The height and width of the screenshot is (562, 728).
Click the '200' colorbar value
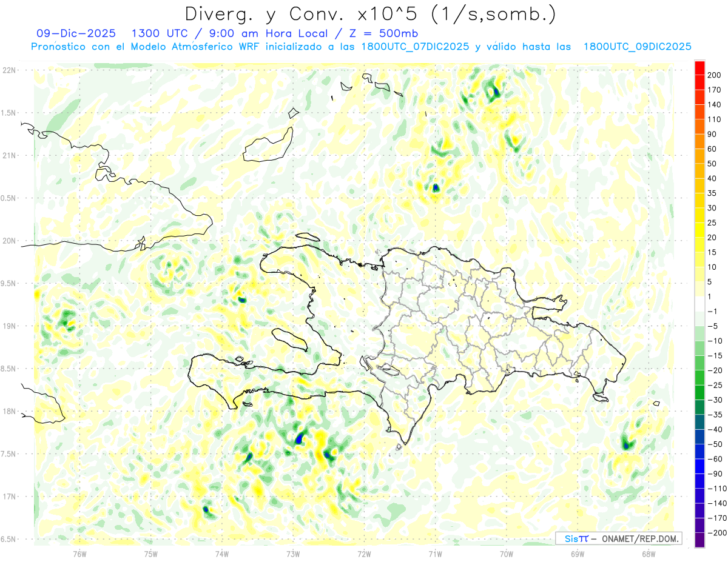tap(714, 75)
